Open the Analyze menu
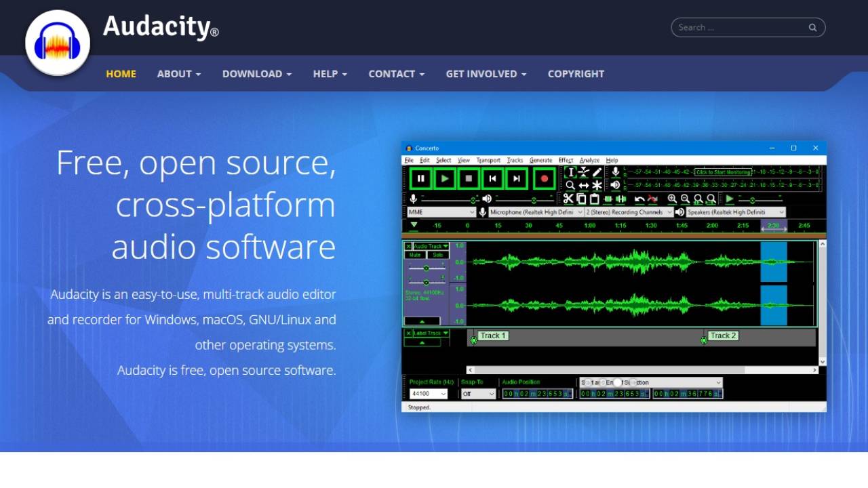 [589, 161]
